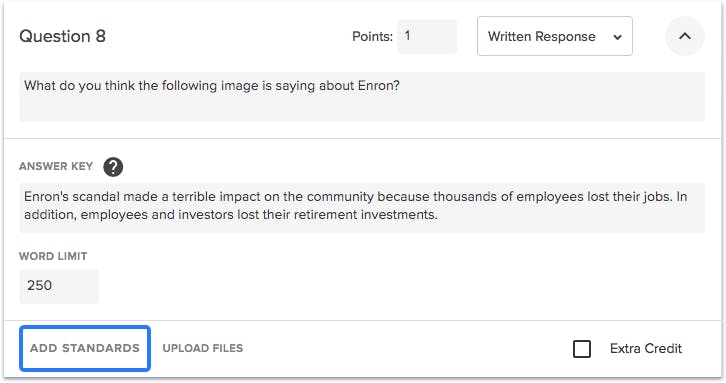Click the WORD LIMIT section label

click(x=53, y=256)
